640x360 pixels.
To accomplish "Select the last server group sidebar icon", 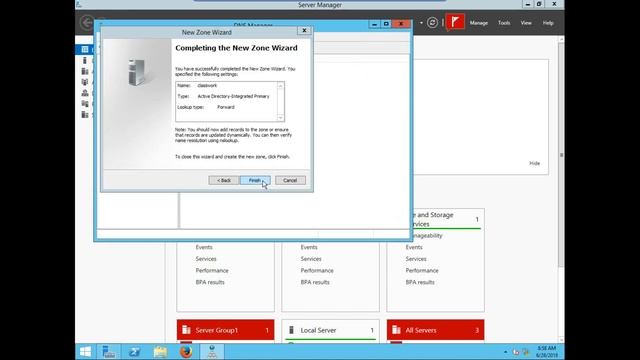I will (84, 115).
